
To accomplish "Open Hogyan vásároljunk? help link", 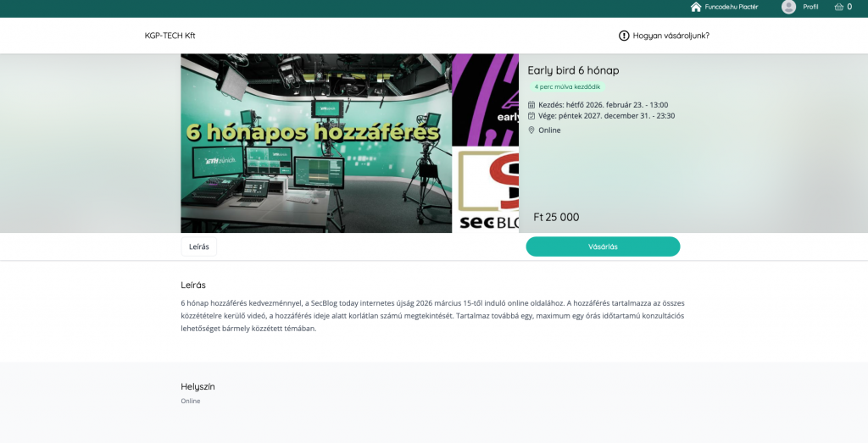I will click(671, 36).
